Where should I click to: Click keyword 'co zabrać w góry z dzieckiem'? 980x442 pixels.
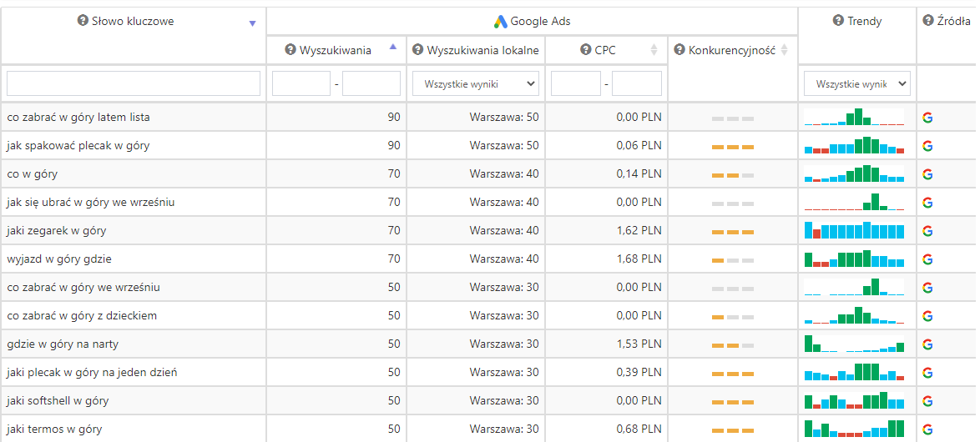(82, 316)
